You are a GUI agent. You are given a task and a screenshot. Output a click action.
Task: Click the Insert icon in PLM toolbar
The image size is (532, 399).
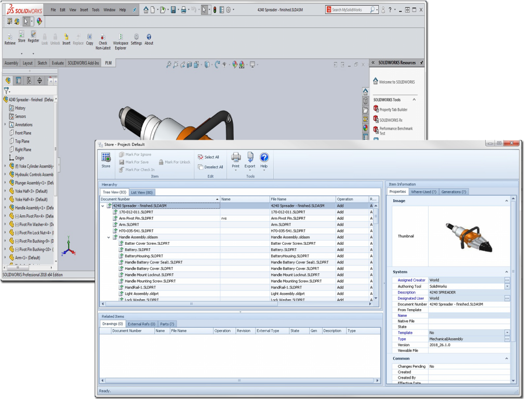point(66,39)
